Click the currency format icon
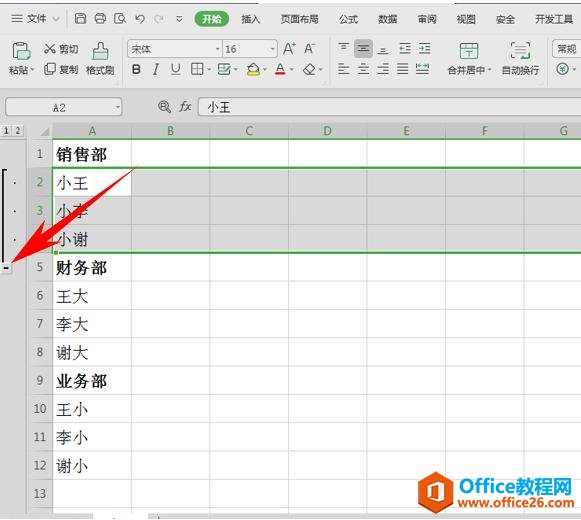The image size is (581, 520). 562,69
